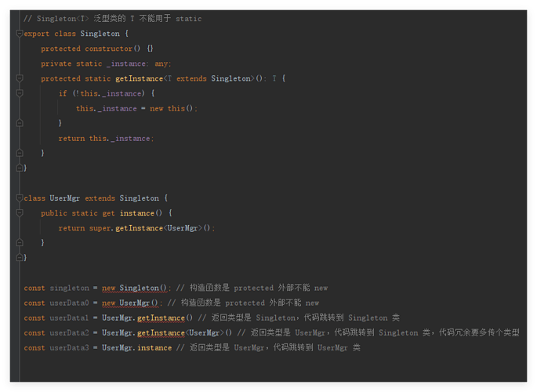The image size is (537, 392).
Task: Click 'return this._instance' statement
Action: (x=104, y=138)
